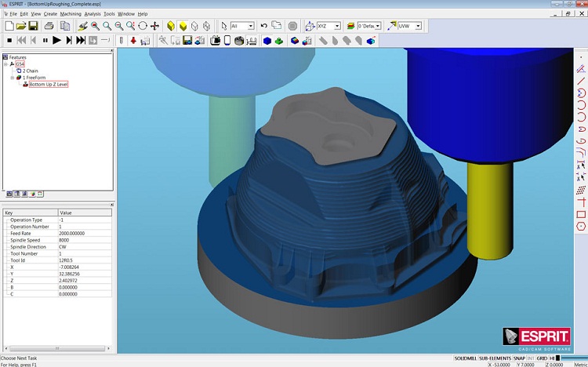
Task: Click the Print icon
Action: [49, 26]
